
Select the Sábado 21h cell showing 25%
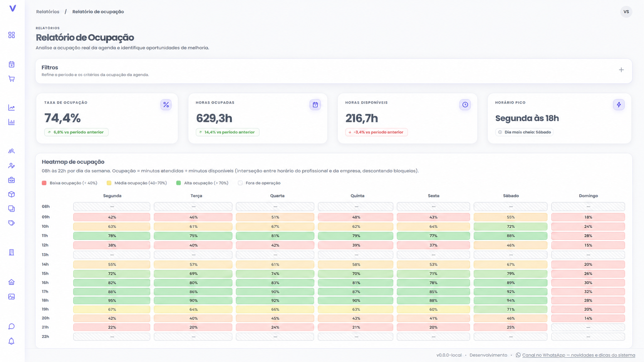point(510,327)
